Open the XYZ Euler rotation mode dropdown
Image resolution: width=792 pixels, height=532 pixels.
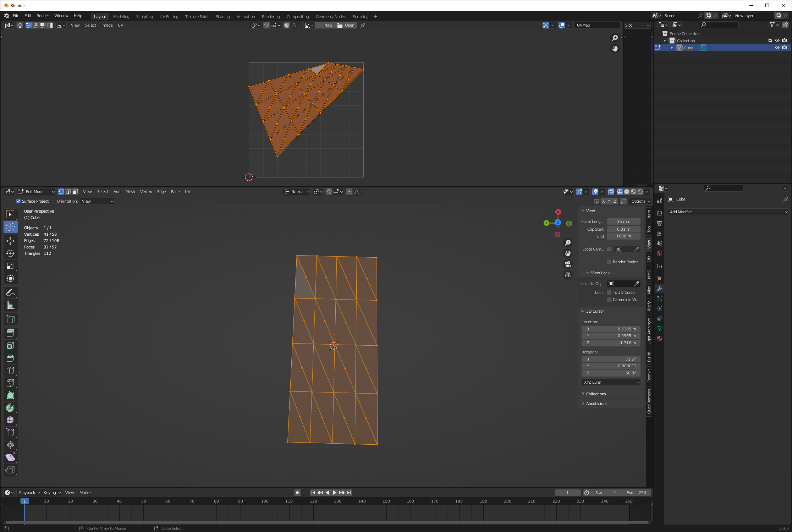pos(611,382)
